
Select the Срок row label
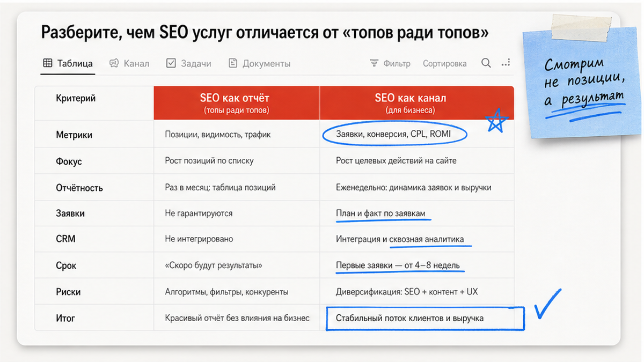(66, 266)
